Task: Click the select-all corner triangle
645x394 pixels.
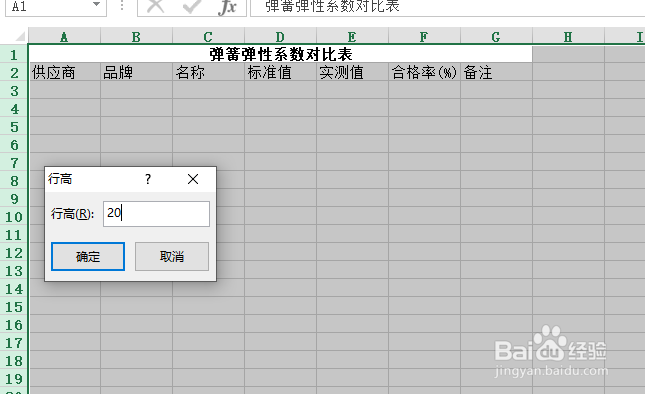Action: click(20, 37)
